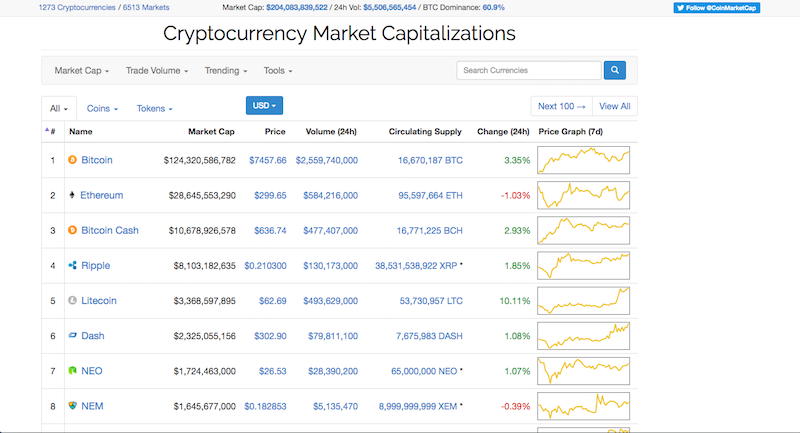The width and height of the screenshot is (800, 433).
Task: Open the Trending dropdown menu
Action: click(x=226, y=71)
